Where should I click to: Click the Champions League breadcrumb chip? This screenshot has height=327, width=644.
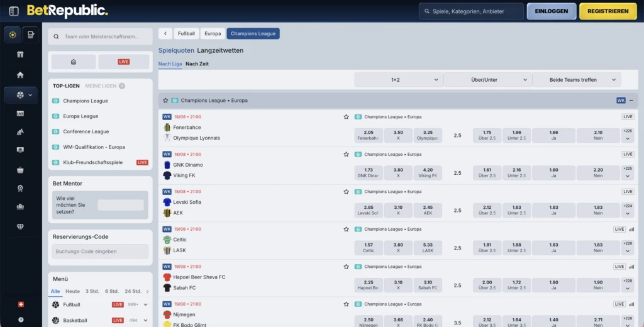[253, 34]
